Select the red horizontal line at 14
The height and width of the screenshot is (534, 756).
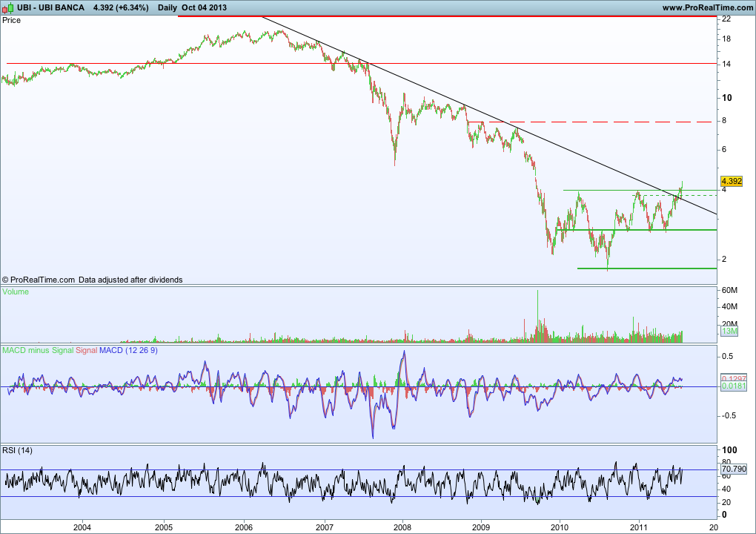click(x=362, y=63)
